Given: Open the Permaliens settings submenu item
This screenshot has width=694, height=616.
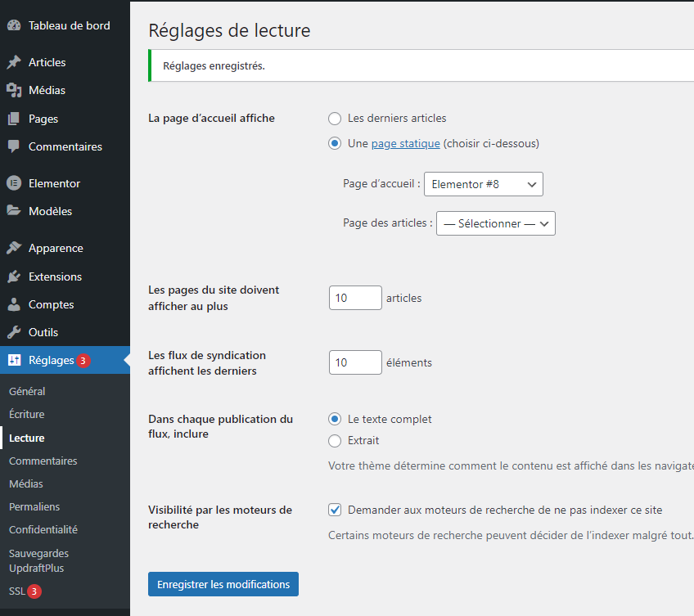Looking at the screenshot, I should (34, 506).
